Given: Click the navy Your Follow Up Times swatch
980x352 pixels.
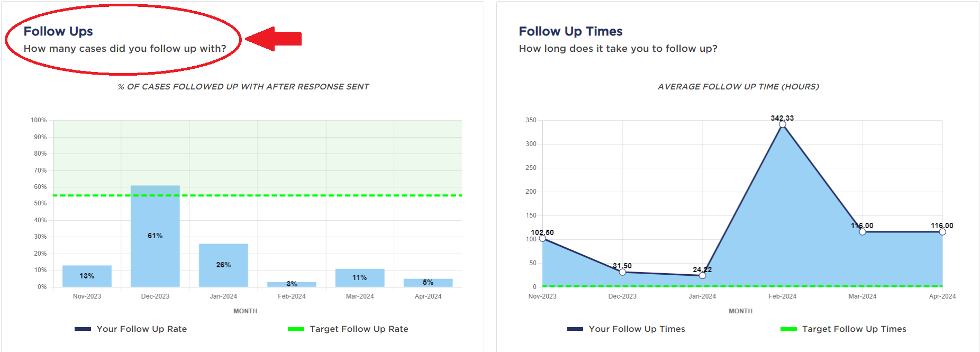Looking at the screenshot, I should [x=575, y=329].
